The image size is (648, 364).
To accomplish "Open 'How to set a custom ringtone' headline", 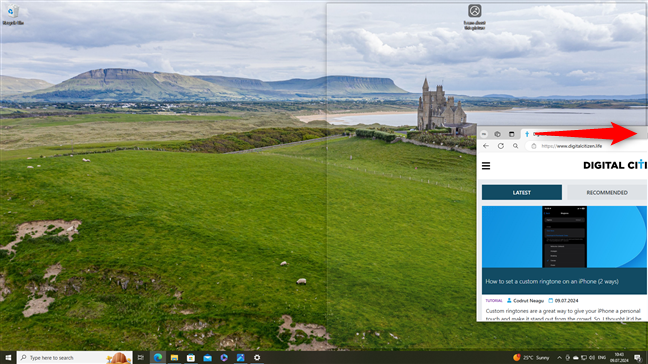I will pos(552,281).
